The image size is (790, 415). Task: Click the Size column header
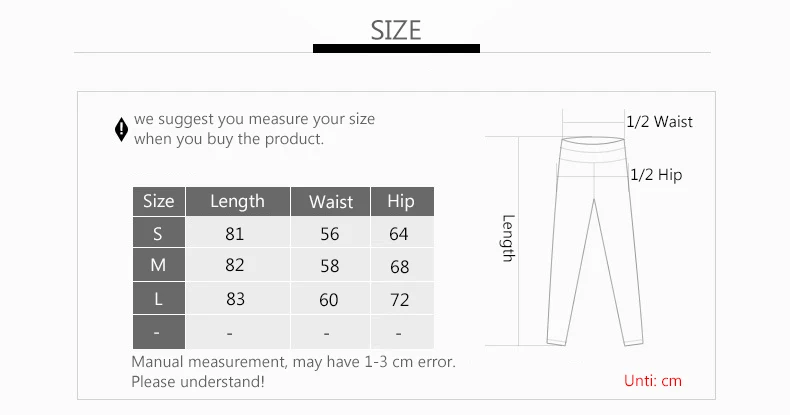point(159,201)
